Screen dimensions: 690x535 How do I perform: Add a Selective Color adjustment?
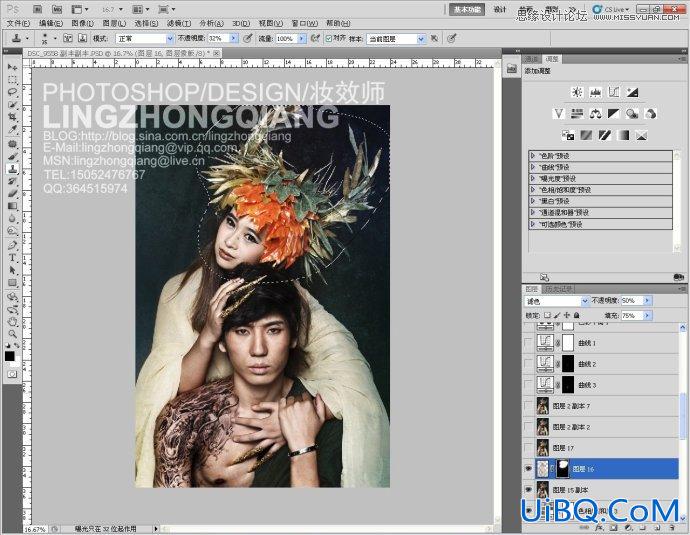tap(642, 135)
